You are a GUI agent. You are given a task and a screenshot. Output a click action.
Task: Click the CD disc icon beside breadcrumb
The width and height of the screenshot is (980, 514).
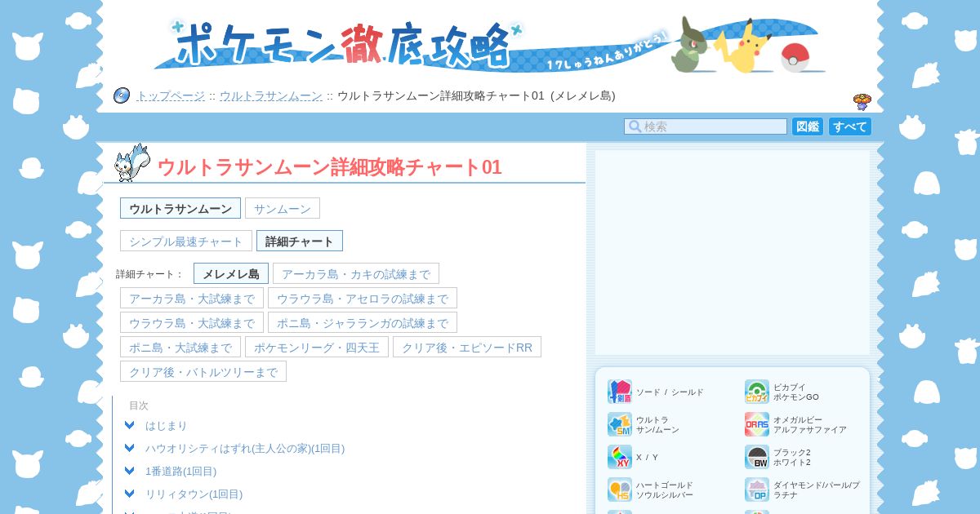tap(122, 95)
